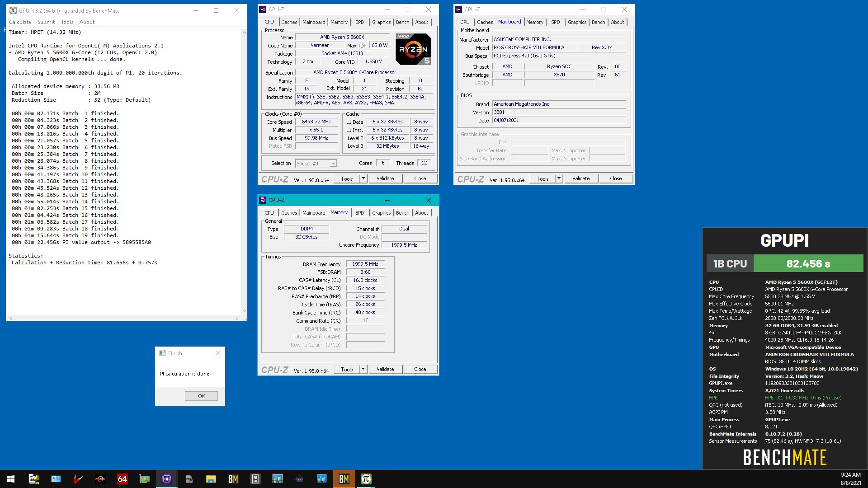Click the Mainboard CPU-Z window title icon
868x488 pixels.
(458, 9)
